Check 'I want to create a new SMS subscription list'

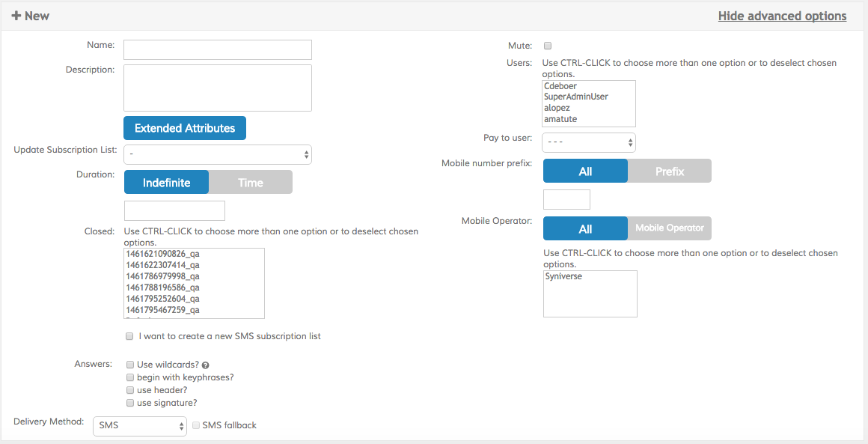tap(129, 336)
